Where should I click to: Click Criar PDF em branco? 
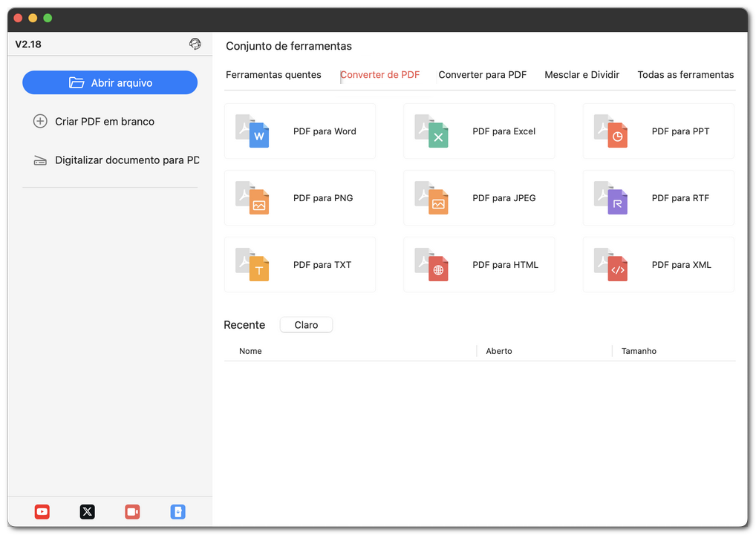point(104,122)
